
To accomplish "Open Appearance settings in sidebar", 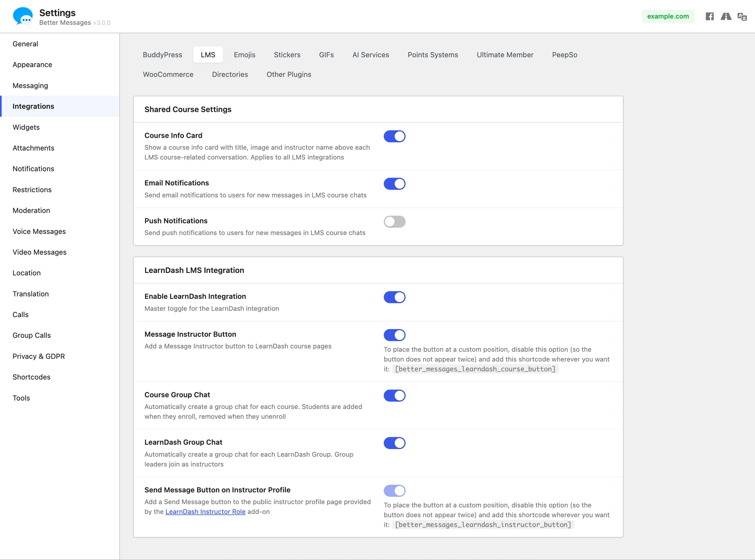I will (60, 65).
